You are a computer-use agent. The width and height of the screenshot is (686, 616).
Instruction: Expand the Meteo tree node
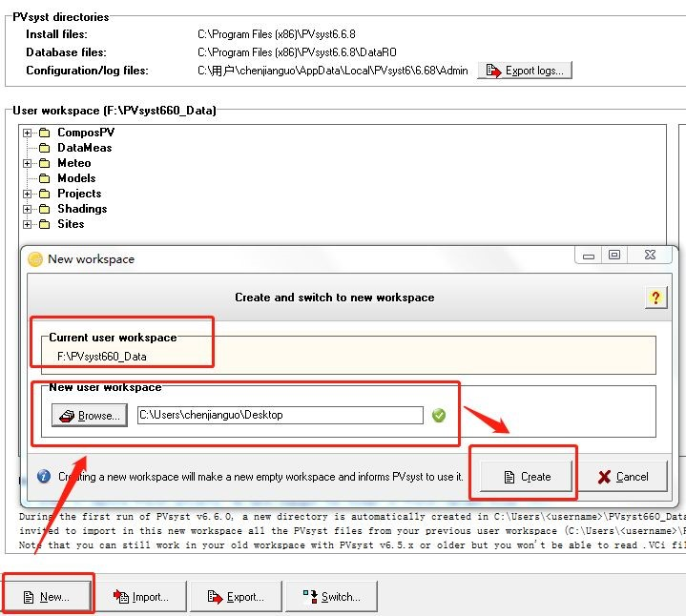27,163
